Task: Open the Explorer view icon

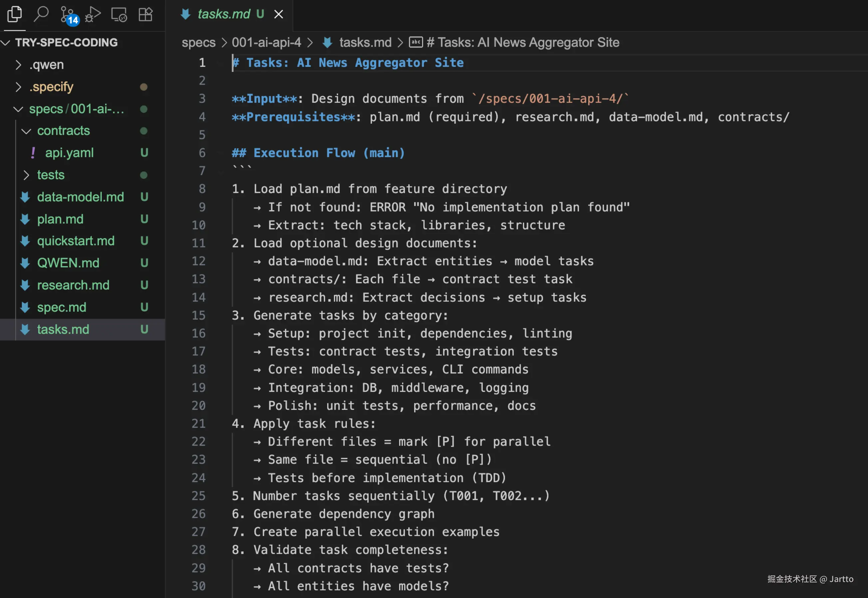Action: click(15, 14)
